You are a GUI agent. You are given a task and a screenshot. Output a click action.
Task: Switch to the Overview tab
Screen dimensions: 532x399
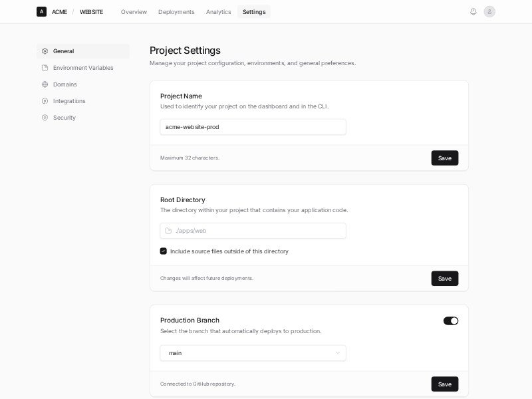point(134,12)
